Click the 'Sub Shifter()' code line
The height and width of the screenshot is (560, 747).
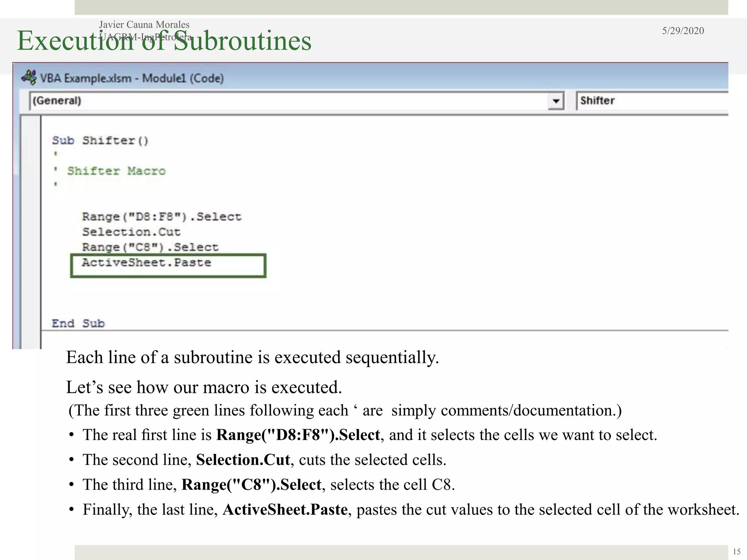(x=100, y=141)
